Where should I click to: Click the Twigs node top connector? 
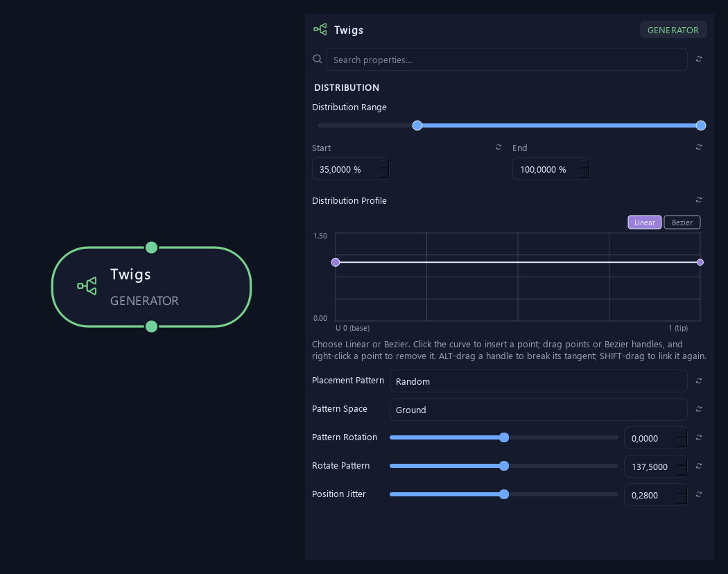click(x=151, y=247)
